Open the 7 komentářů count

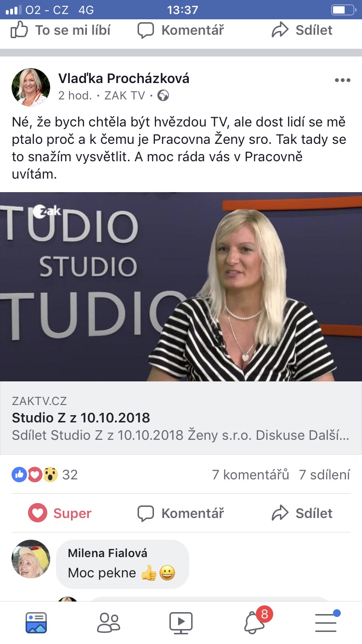(251, 475)
